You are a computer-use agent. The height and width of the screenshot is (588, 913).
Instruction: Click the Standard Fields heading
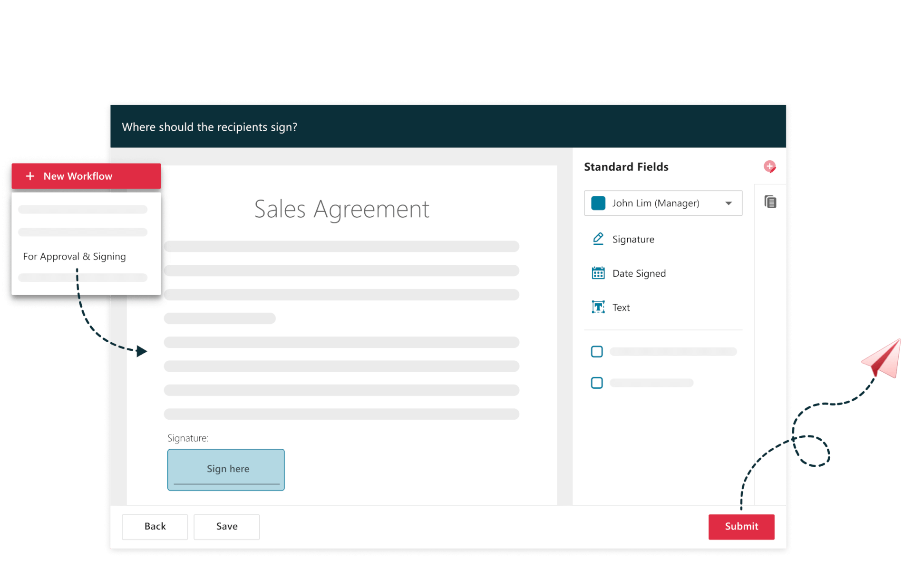(626, 167)
